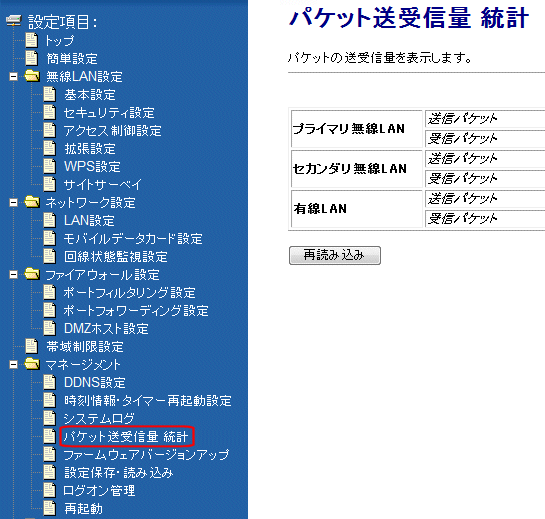
Task: Collapse the ファイアウォール設定 tree node
Action: [x=14, y=275]
